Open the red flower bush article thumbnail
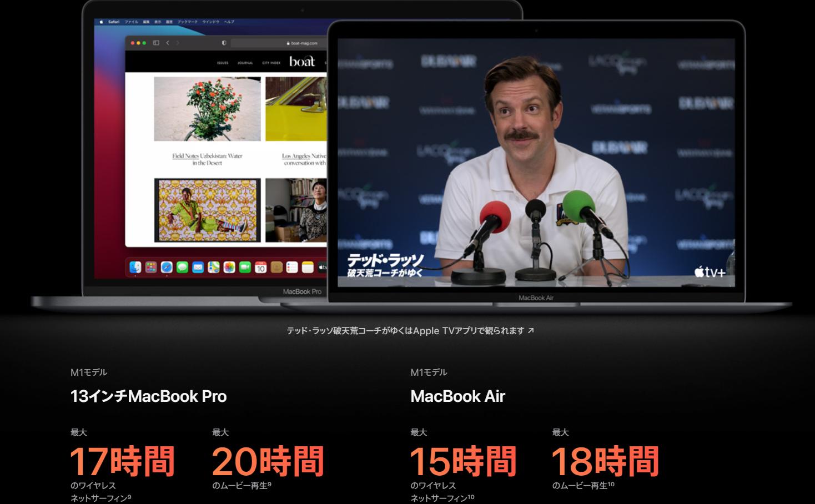Screen dimensions: 815x504 pos(207,109)
